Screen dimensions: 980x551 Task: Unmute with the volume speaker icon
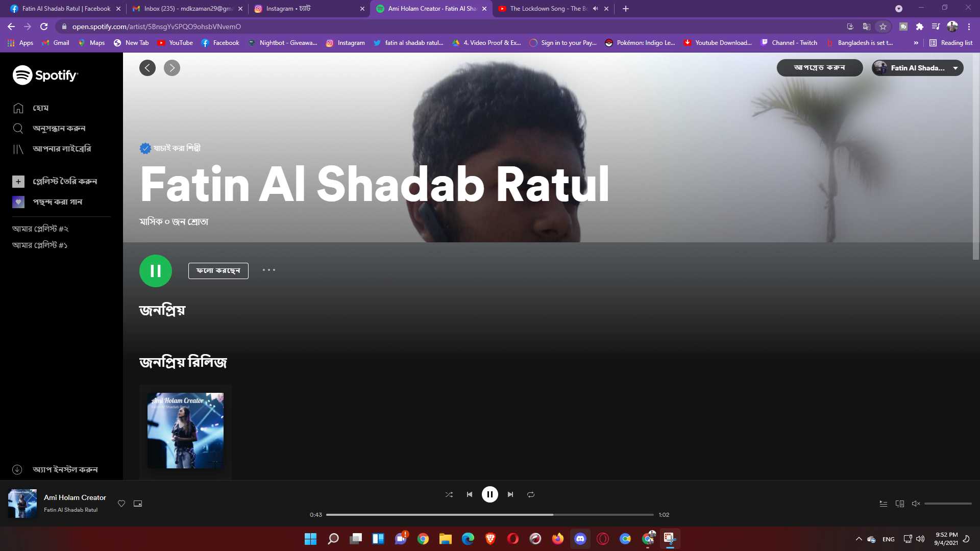click(x=916, y=504)
